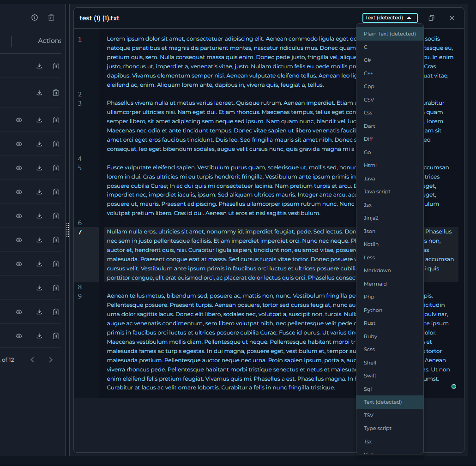The width and height of the screenshot is (476, 466).
Task: Choose Scss stylesheet option
Action: (390, 349)
